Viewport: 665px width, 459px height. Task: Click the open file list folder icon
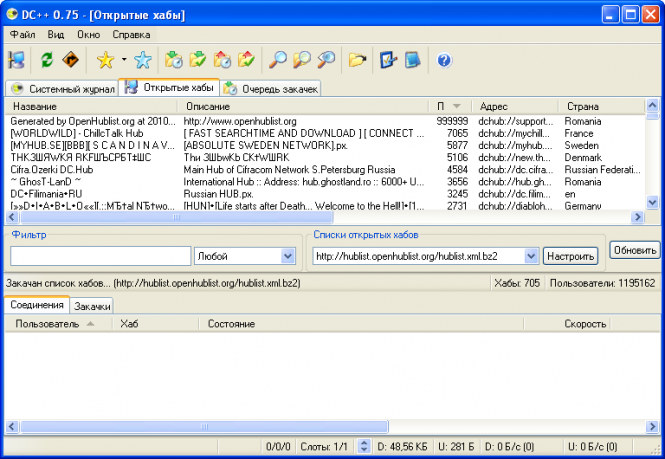pyautogui.click(x=357, y=60)
